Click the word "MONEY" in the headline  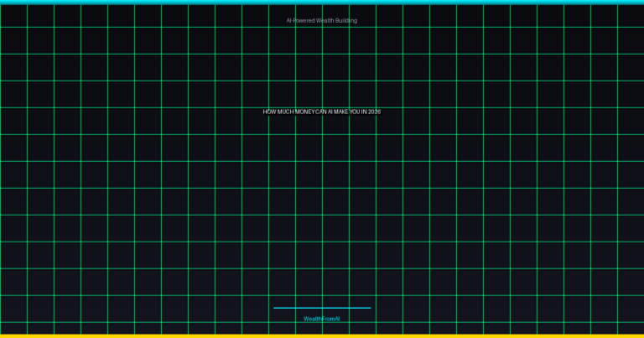305,112
